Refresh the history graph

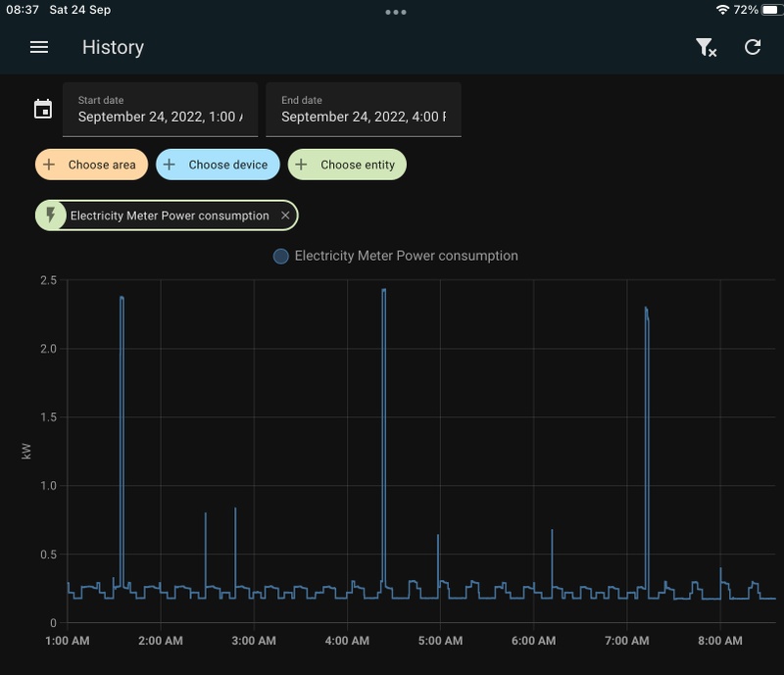[753, 47]
